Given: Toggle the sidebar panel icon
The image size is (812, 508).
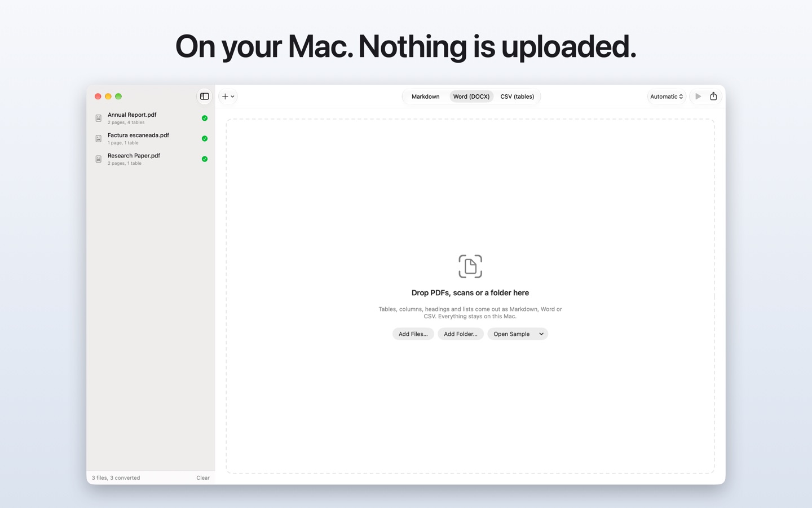Looking at the screenshot, I should (205, 97).
